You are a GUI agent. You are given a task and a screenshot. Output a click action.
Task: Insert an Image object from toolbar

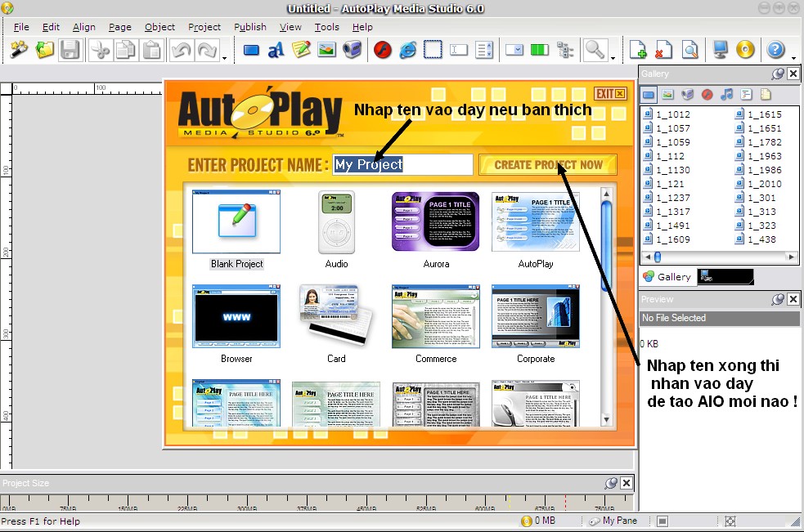[x=326, y=50]
